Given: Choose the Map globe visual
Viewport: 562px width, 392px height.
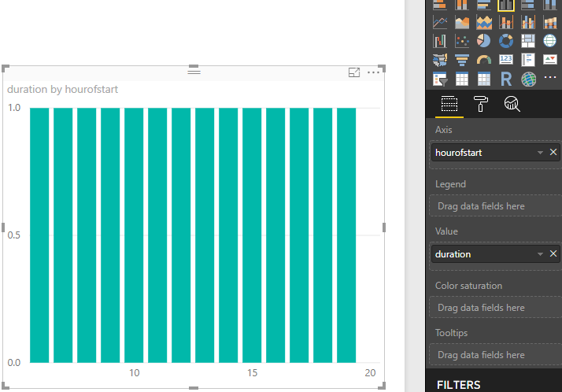Looking at the screenshot, I should (x=550, y=41).
